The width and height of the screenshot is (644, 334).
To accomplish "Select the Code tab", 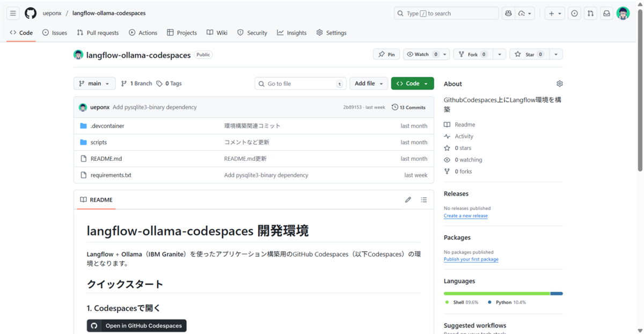I will click(21, 33).
